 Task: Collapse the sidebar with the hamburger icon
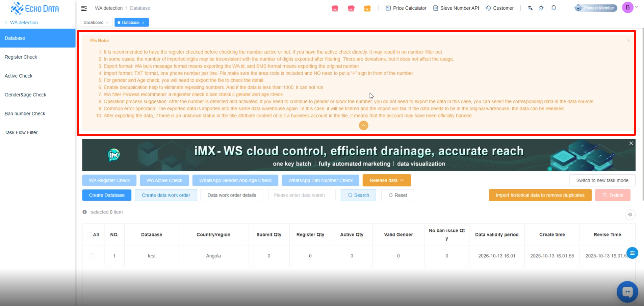click(x=84, y=8)
